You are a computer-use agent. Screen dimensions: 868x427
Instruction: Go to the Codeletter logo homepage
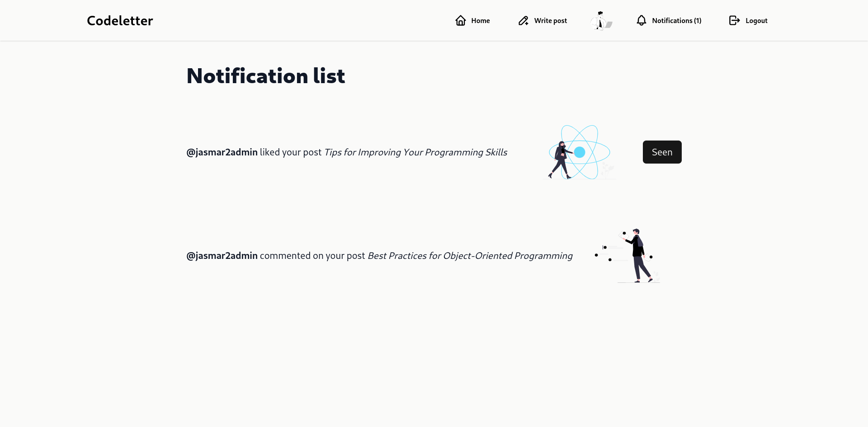pyautogui.click(x=120, y=20)
